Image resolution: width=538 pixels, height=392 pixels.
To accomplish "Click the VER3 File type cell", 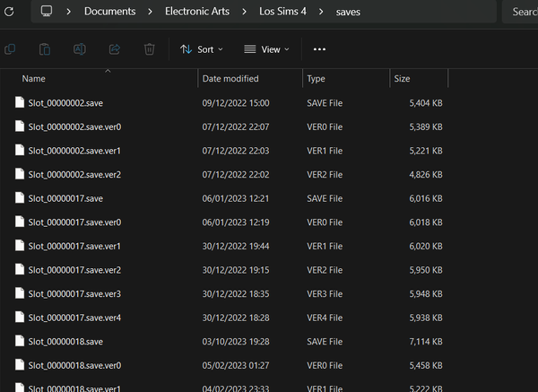I will 325,294.
